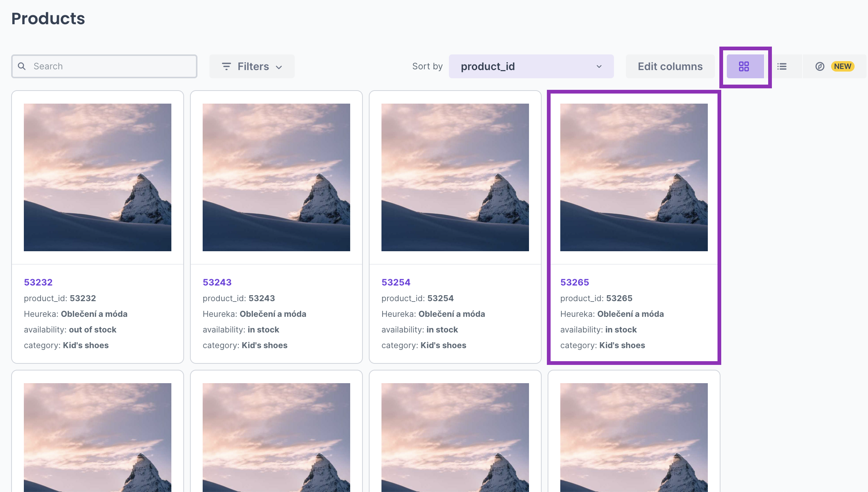Viewport: 868px width, 492px height.
Task: Click the search magnifier icon
Action: (22, 66)
